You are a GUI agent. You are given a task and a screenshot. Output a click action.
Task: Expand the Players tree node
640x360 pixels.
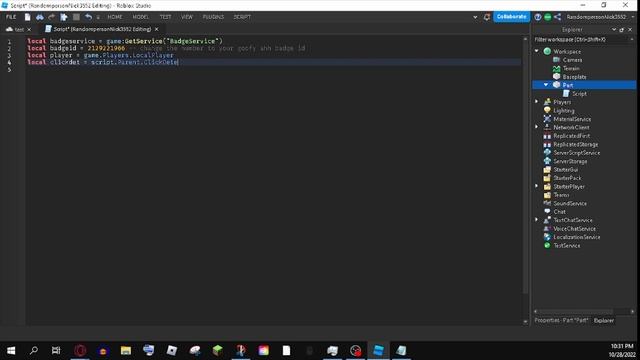tap(537, 102)
